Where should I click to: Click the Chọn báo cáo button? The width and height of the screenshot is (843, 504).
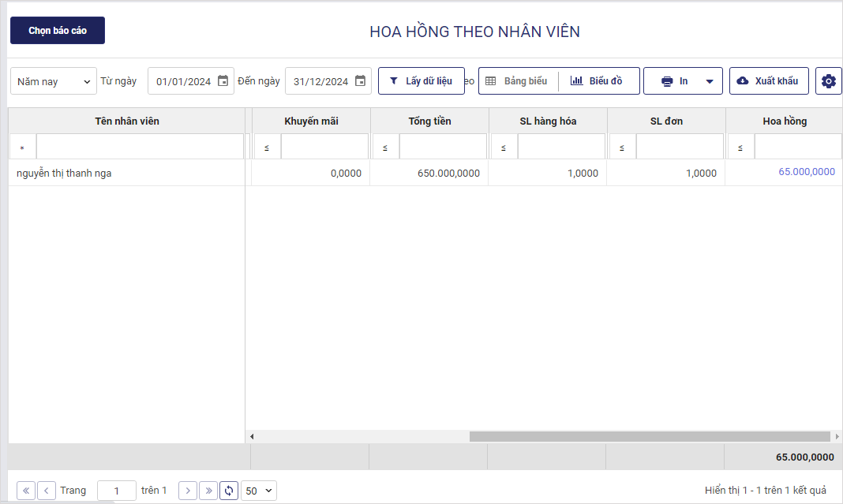pos(58,31)
